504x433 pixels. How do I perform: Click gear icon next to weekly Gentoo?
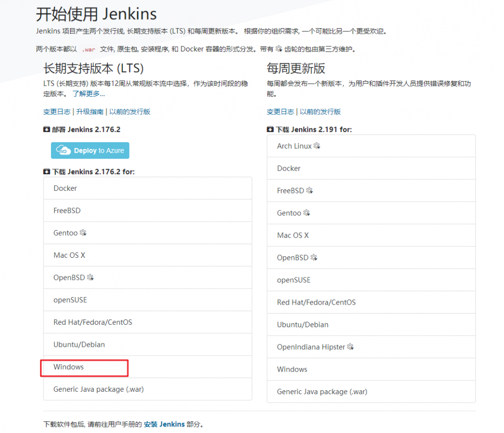[x=306, y=212]
